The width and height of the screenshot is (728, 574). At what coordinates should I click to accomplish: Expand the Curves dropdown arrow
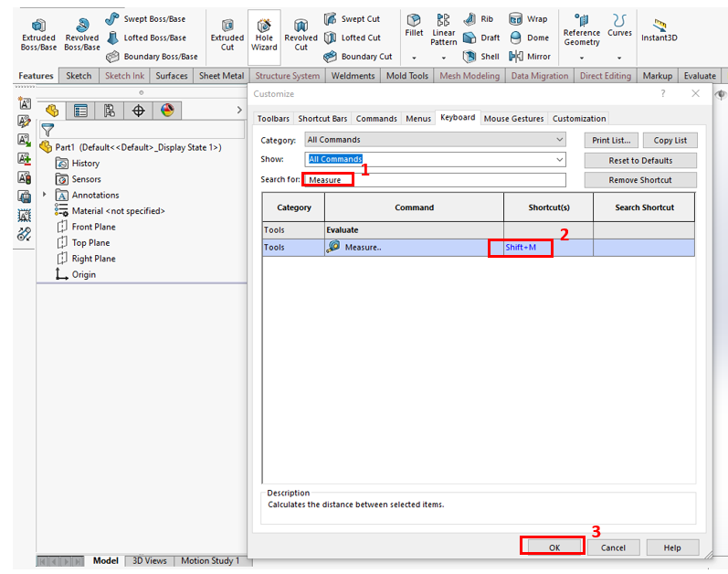coord(619,58)
